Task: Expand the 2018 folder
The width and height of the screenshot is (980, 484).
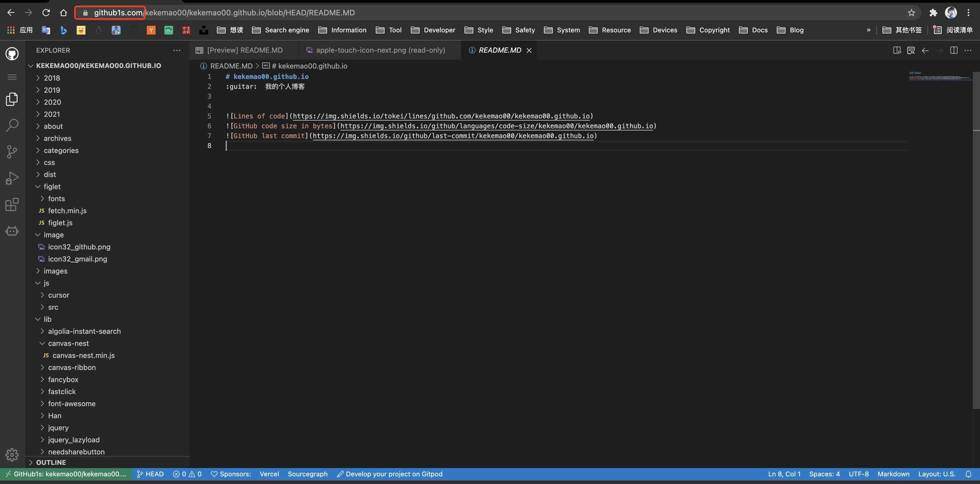Action: [x=52, y=78]
